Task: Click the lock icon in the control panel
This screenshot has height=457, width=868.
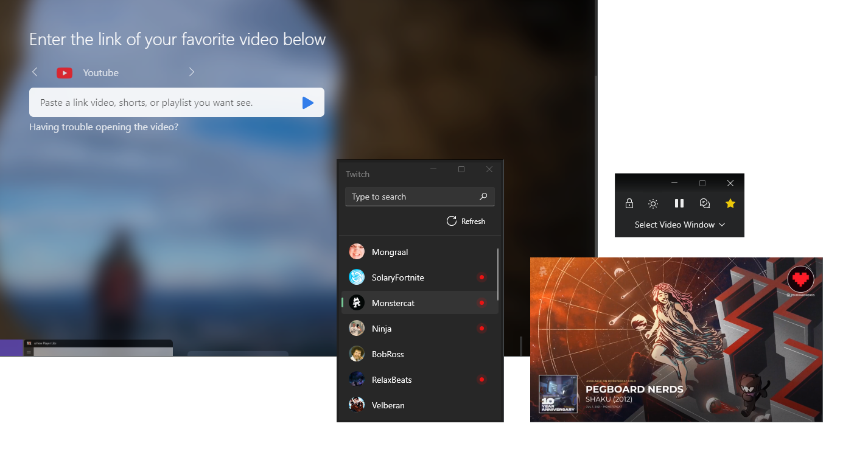Action: tap(629, 204)
